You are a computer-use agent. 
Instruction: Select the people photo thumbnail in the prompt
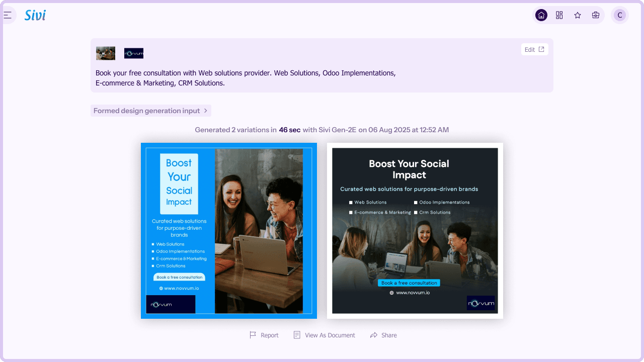(x=106, y=53)
